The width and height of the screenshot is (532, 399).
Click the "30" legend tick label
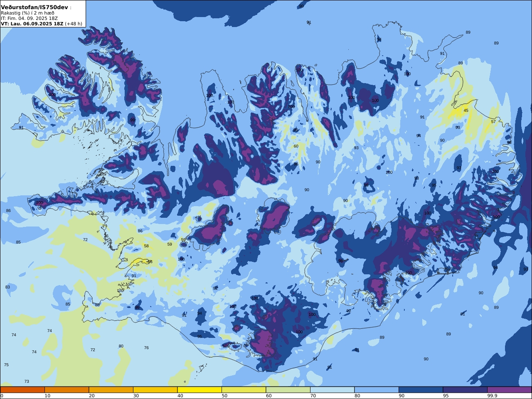click(x=136, y=396)
